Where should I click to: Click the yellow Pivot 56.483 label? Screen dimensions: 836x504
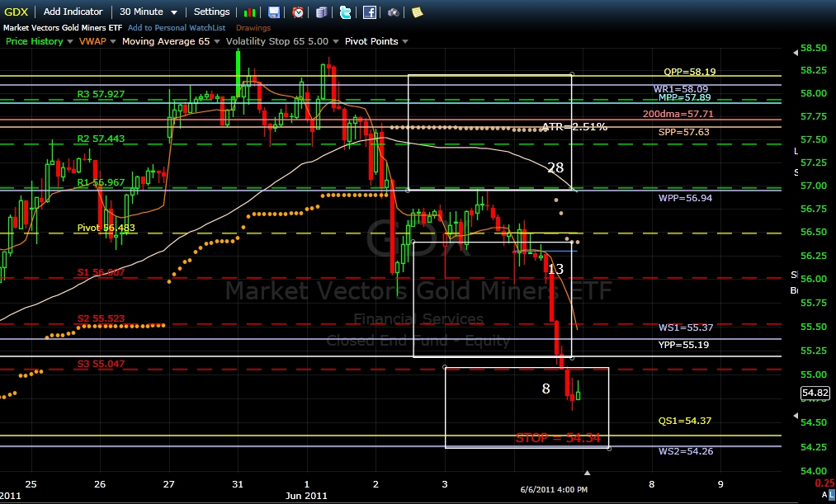[106, 228]
